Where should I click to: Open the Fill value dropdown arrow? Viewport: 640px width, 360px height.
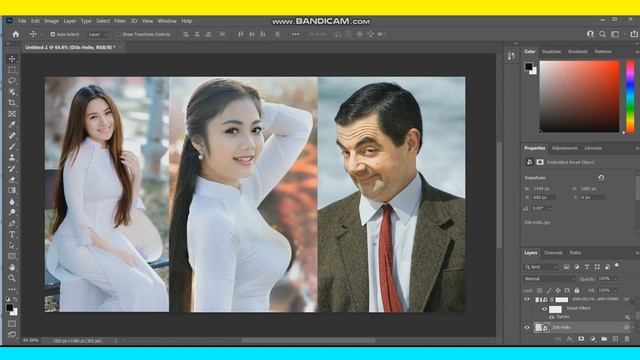616,290
